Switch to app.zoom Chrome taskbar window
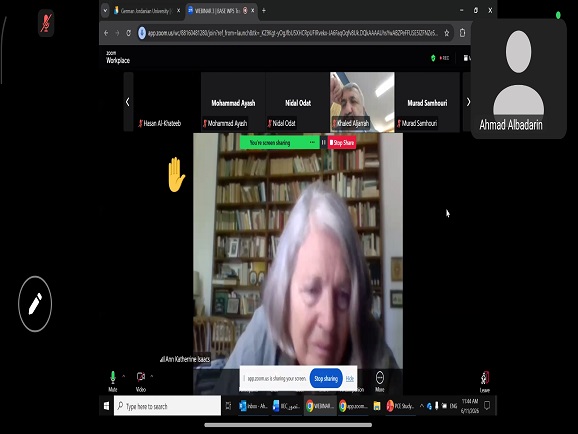This screenshot has width=578, height=434. (x=353, y=406)
